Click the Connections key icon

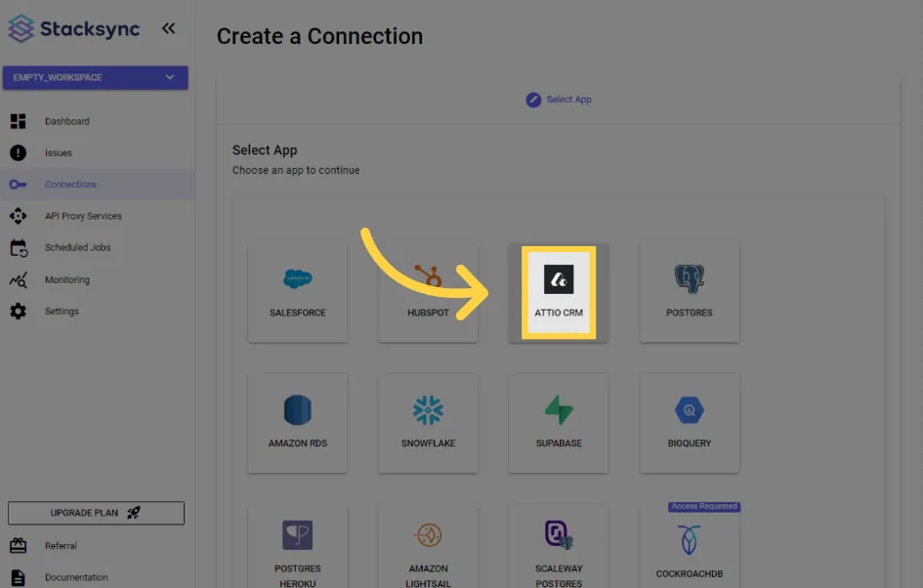(x=19, y=185)
